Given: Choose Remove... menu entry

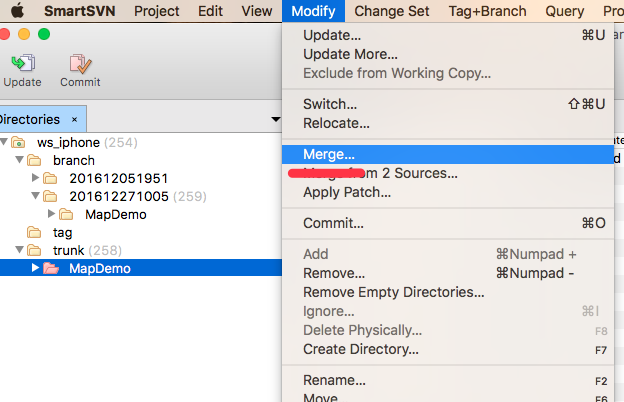Looking at the screenshot, I should click(x=448, y=273).
